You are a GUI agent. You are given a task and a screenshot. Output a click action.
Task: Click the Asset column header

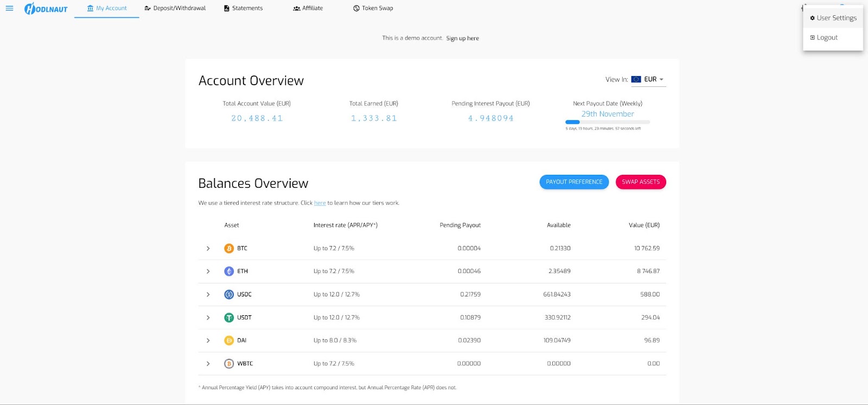(232, 225)
